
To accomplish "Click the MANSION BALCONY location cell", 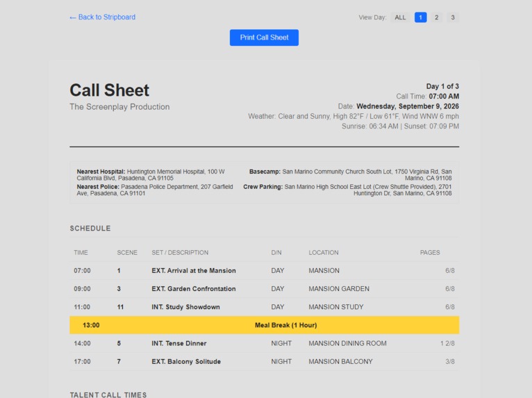I will point(340,361).
